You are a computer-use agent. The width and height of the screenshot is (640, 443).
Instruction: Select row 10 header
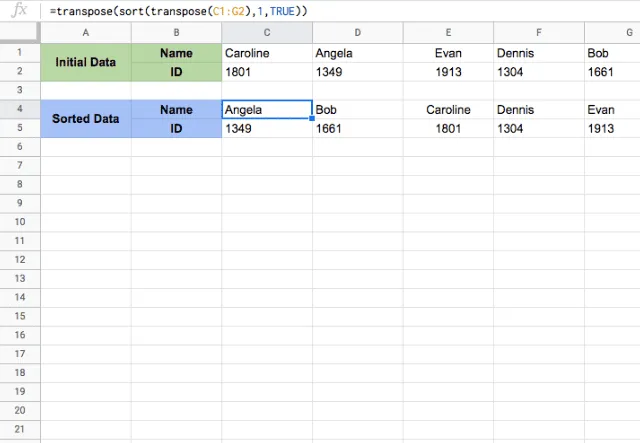coord(20,222)
